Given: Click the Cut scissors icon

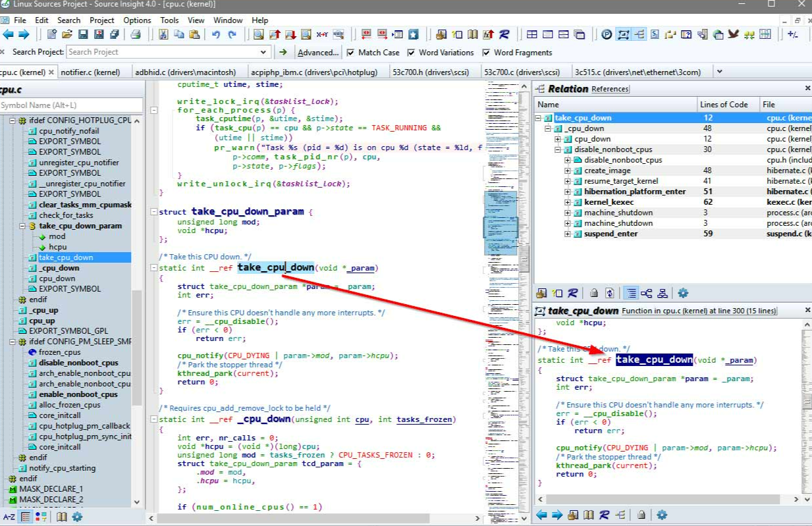Looking at the screenshot, I should 163,35.
